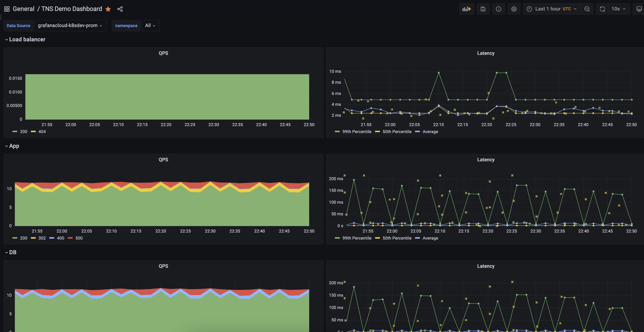Click the Data Source variable label
644x332 pixels.
pyautogui.click(x=18, y=25)
